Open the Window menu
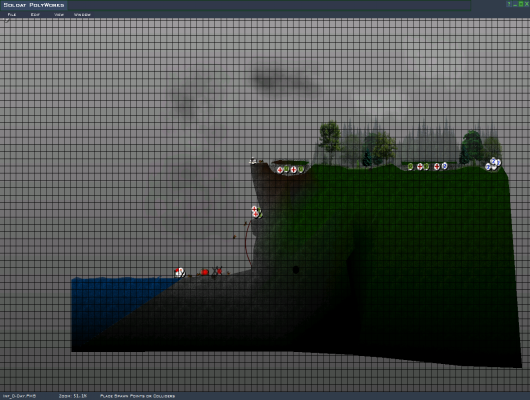This screenshot has width=530, height=400. (82, 15)
